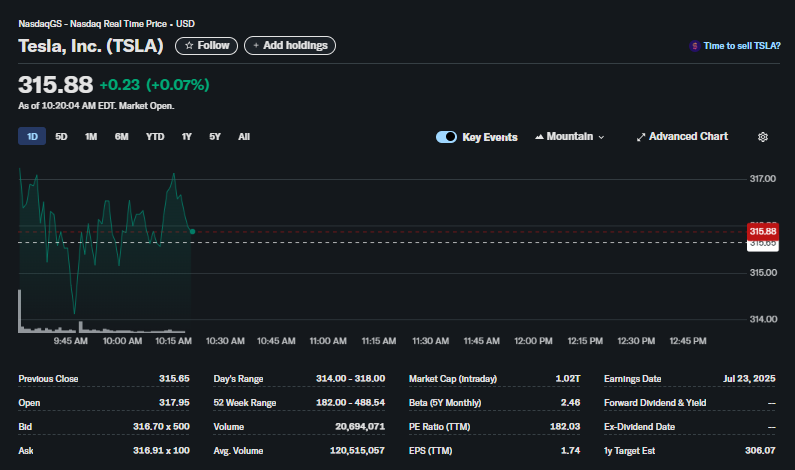Image resolution: width=795 pixels, height=470 pixels.
Task: Click 52 Week Range value 182.00 - 488.54
Action: coord(350,403)
